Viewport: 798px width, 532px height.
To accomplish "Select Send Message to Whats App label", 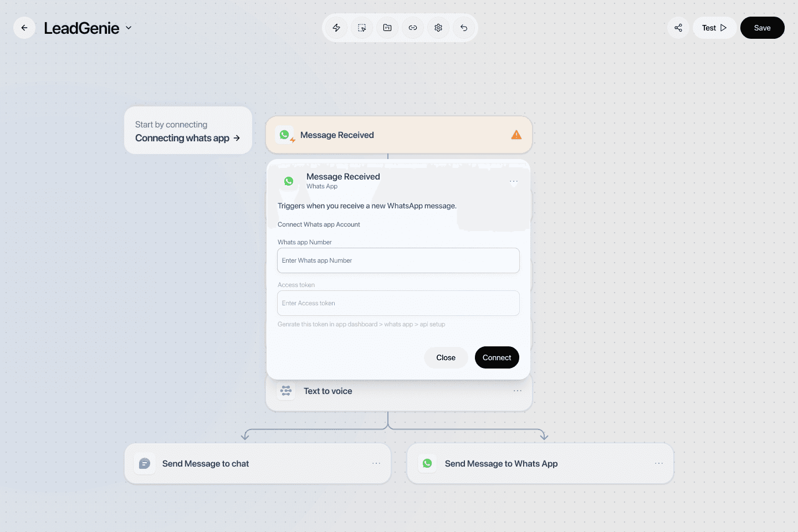I will (501, 463).
